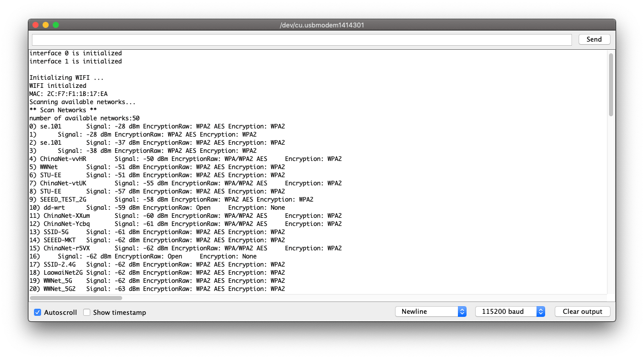644x359 pixels.
Task: Disable the Autoscroll checkbox
Action: [38, 312]
